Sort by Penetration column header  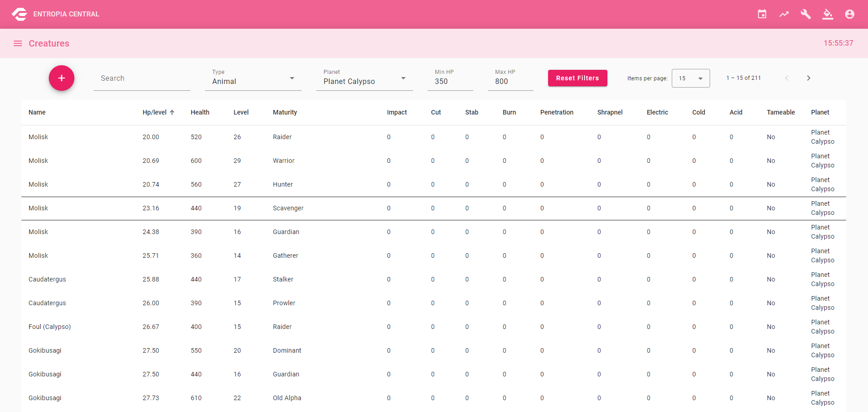coord(557,112)
